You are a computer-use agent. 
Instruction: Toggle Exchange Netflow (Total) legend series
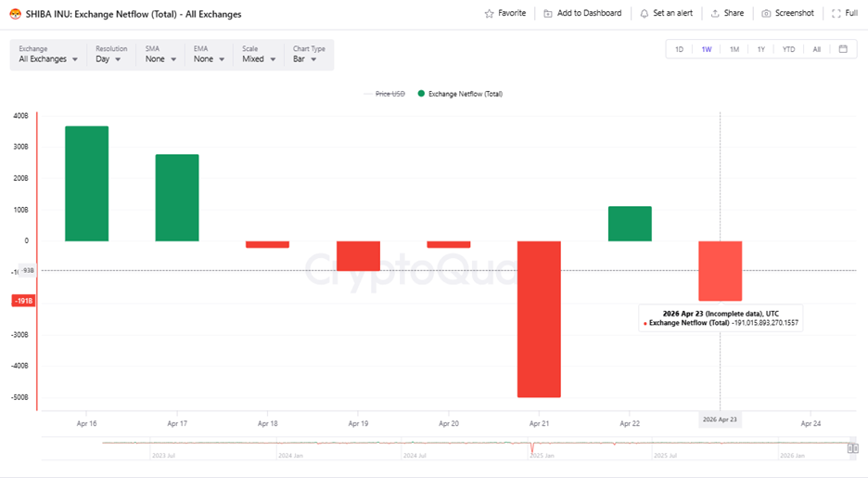(x=460, y=94)
